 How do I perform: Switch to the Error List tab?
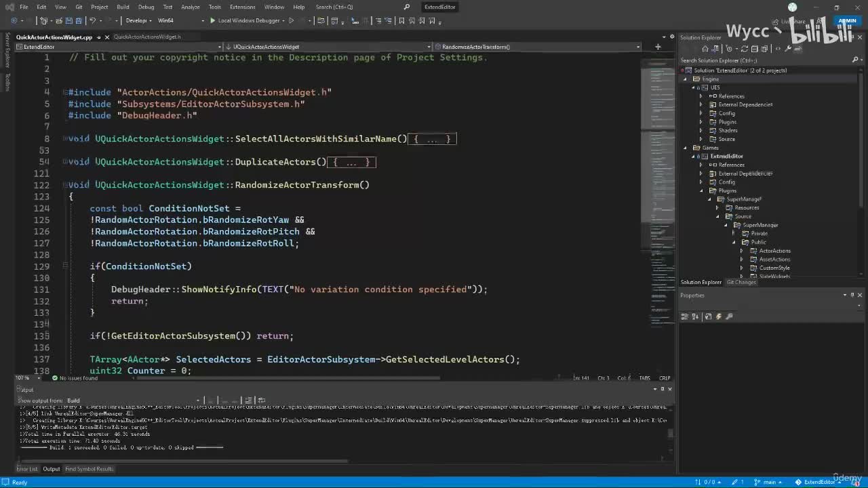(x=27, y=469)
